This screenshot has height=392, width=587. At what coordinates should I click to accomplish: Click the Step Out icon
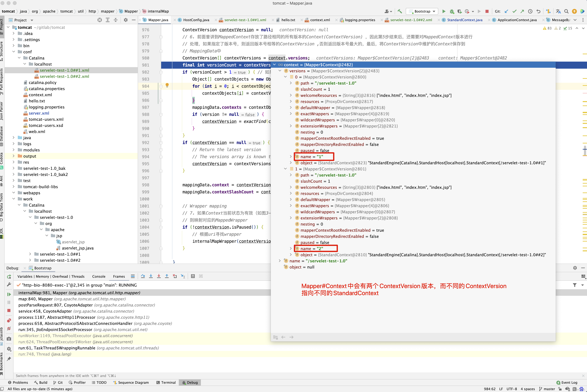[x=167, y=276]
